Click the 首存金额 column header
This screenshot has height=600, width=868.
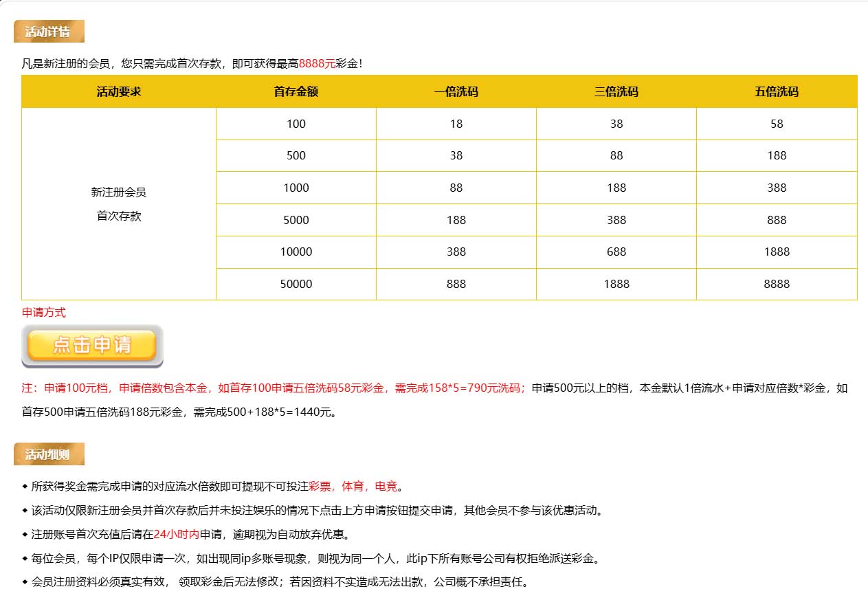296,91
